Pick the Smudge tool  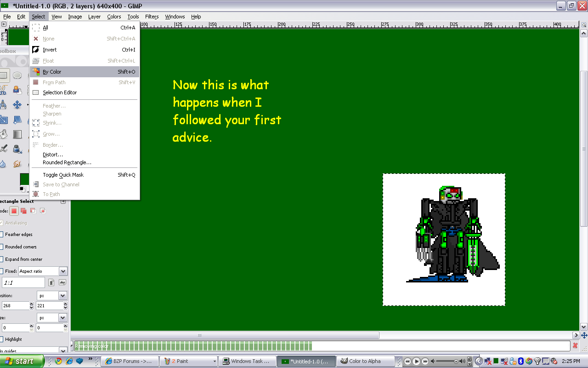(x=17, y=164)
